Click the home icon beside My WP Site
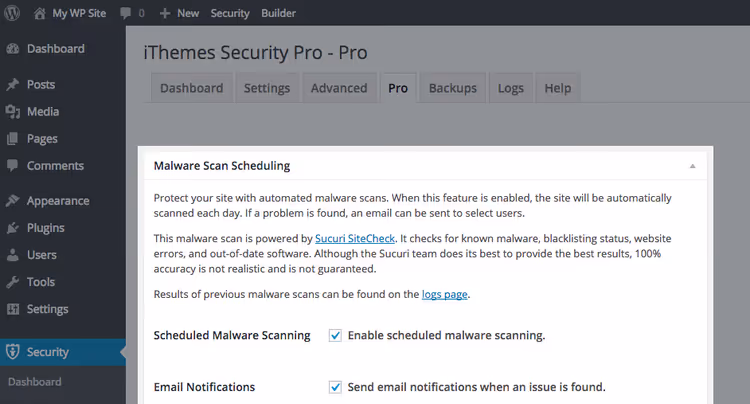The height and width of the screenshot is (404, 750). (40, 13)
